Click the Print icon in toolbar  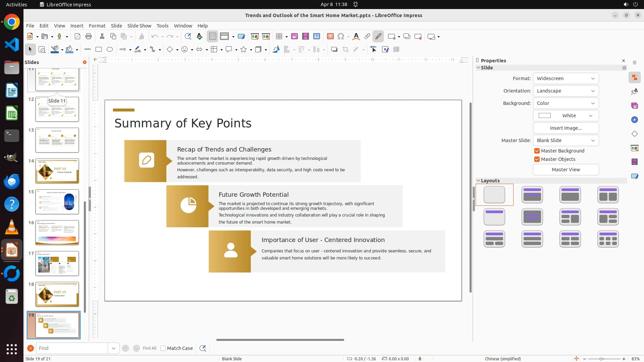coord(89,37)
